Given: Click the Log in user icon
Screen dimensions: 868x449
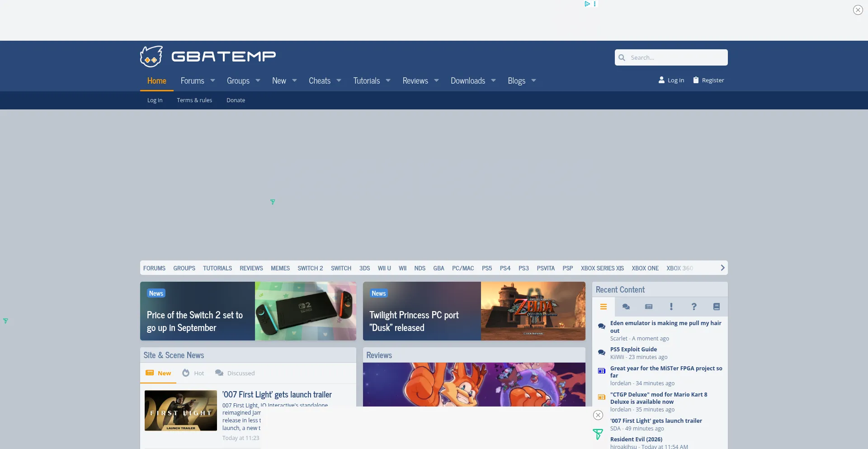Looking at the screenshot, I should [661, 80].
